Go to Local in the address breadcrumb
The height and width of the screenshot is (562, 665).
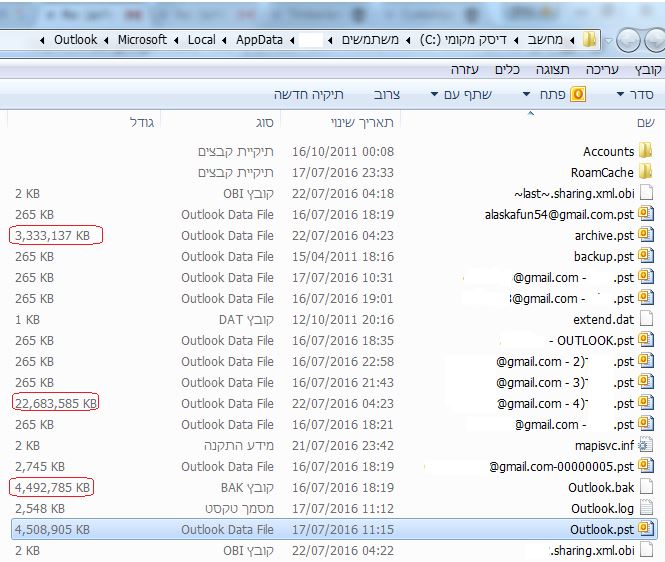(x=201, y=40)
